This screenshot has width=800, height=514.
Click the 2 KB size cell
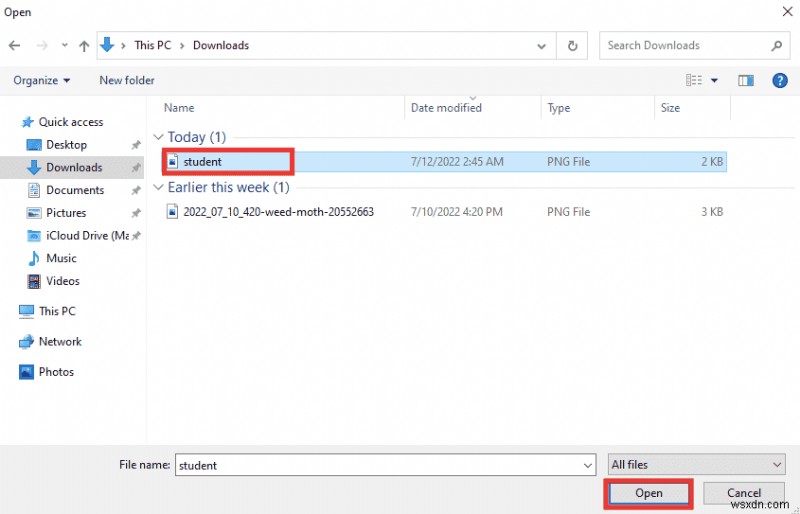(x=712, y=162)
